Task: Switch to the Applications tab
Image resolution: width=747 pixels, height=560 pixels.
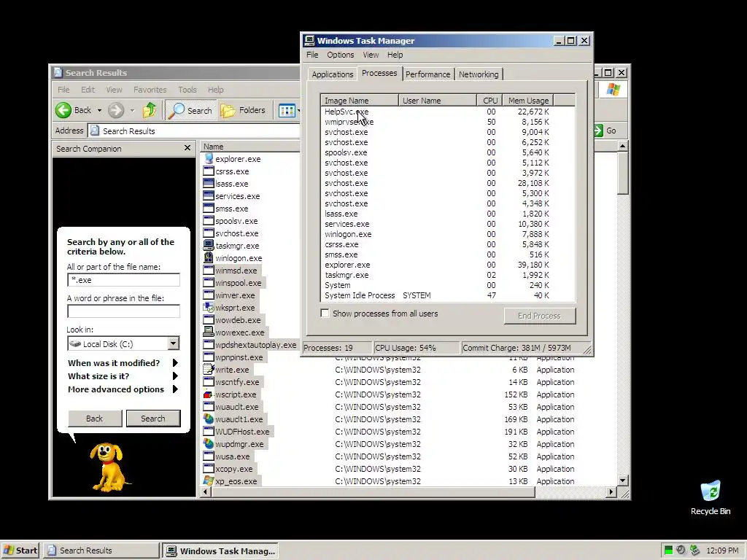Action: [x=332, y=74]
